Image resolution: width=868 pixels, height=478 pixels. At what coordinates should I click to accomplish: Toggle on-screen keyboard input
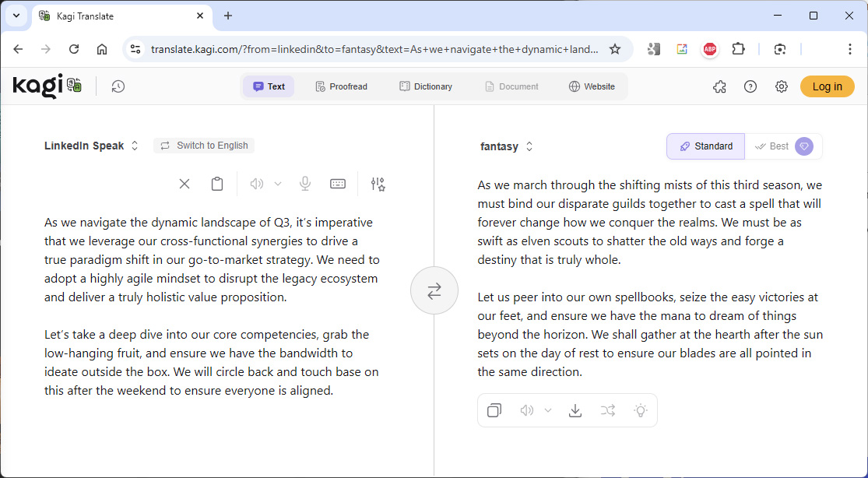[338, 184]
